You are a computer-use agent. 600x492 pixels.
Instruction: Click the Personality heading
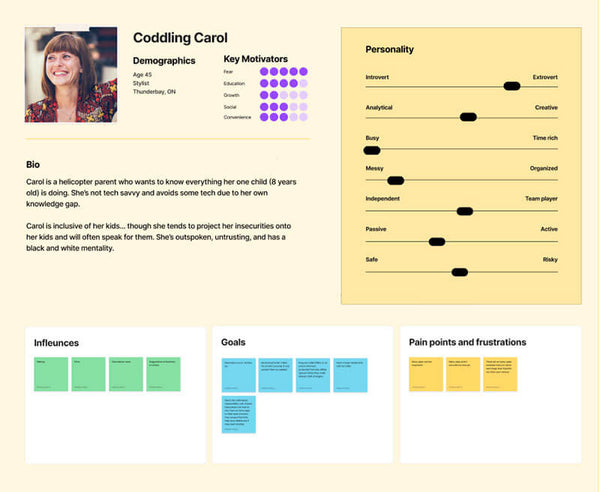coord(389,49)
